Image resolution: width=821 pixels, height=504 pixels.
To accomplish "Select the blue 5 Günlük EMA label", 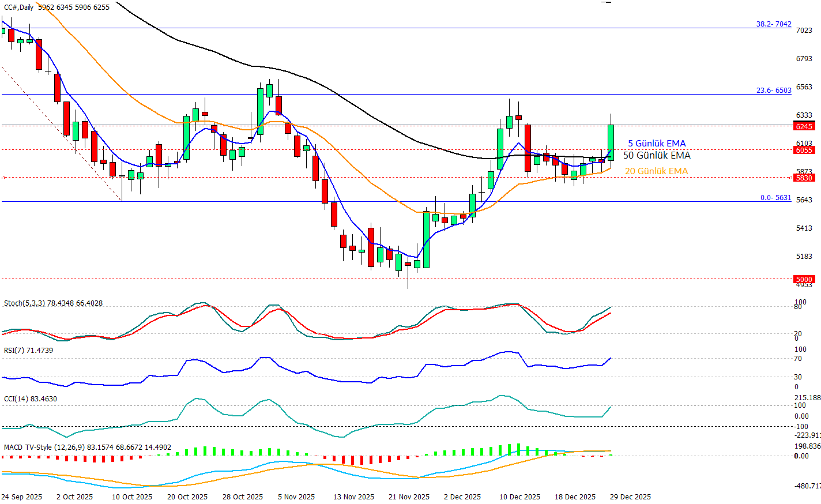I will click(657, 144).
